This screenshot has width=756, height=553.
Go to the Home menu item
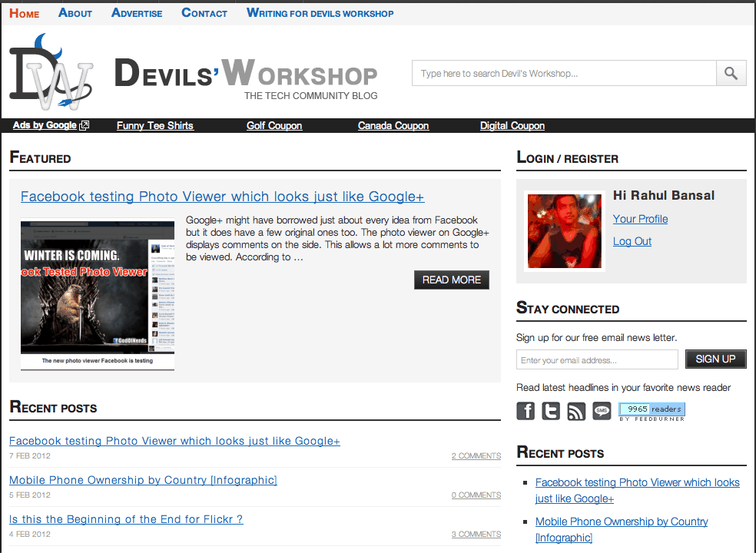(24, 14)
